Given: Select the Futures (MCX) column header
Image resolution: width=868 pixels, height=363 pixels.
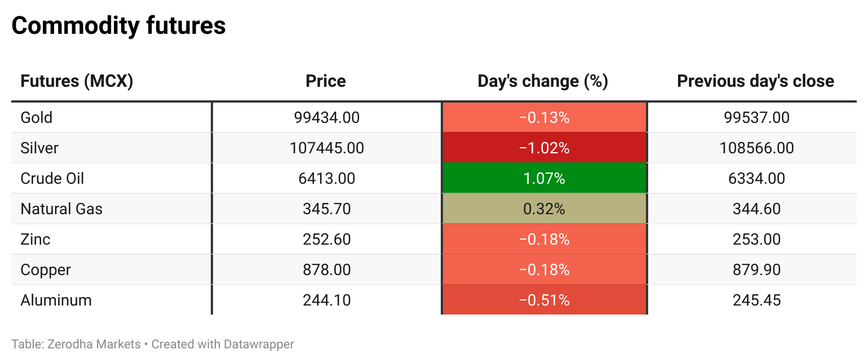Looking at the screenshot, I should [x=77, y=81].
